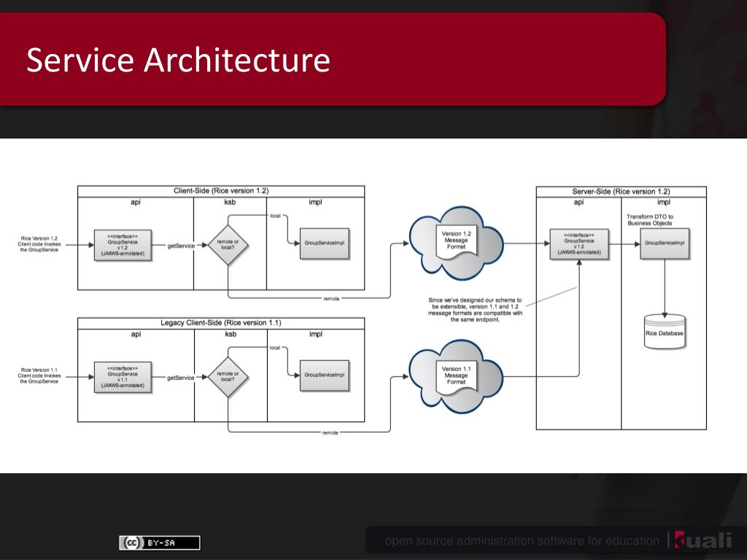This screenshot has width=747, height=560.
Task: Click the Kuali logo
Action: pos(703,540)
